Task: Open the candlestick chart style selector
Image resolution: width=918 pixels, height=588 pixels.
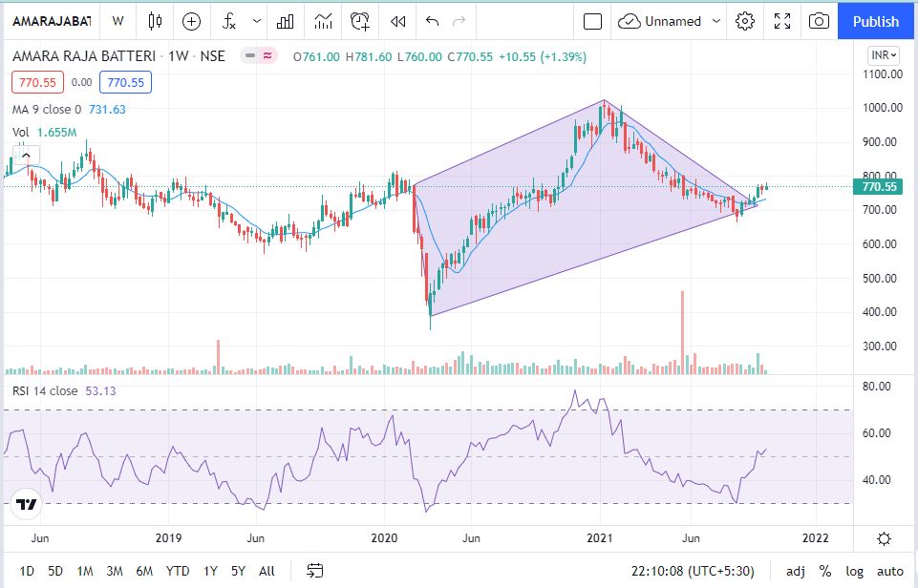Action: [154, 21]
